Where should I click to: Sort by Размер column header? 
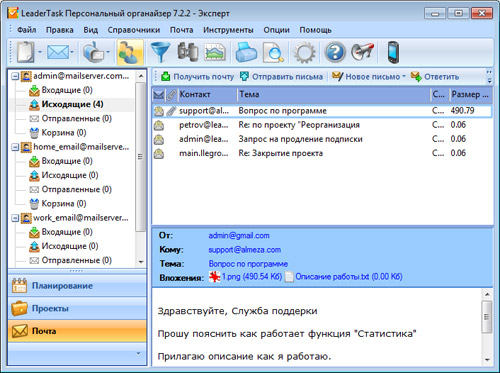click(x=470, y=95)
